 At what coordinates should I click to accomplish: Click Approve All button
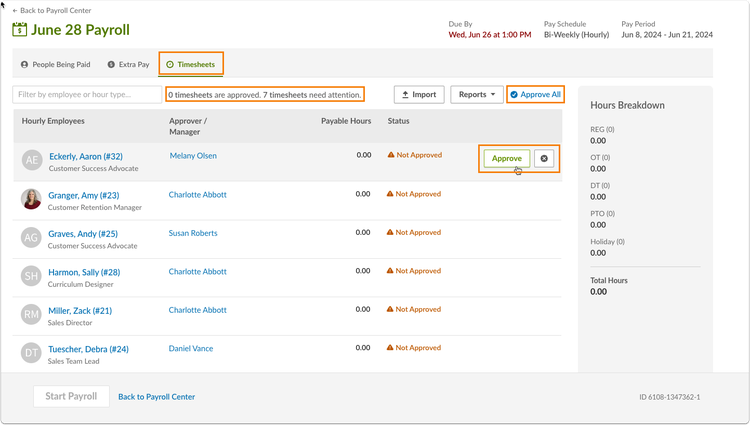point(535,95)
